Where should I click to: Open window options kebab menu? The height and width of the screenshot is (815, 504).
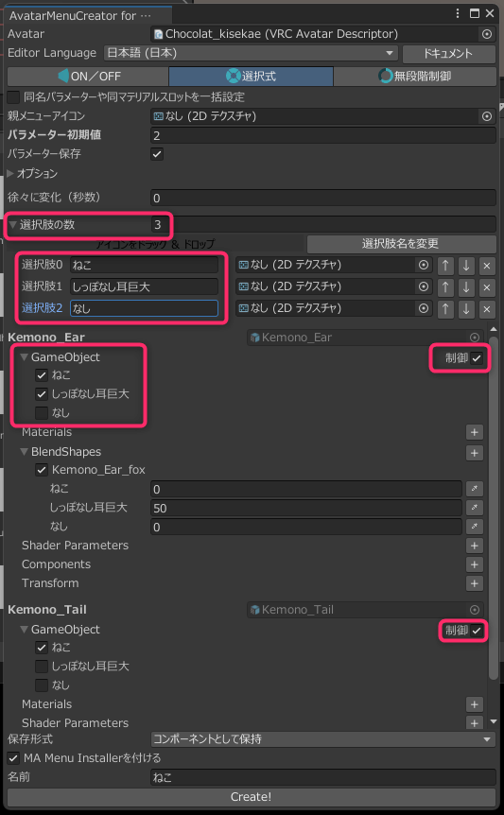point(458,14)
